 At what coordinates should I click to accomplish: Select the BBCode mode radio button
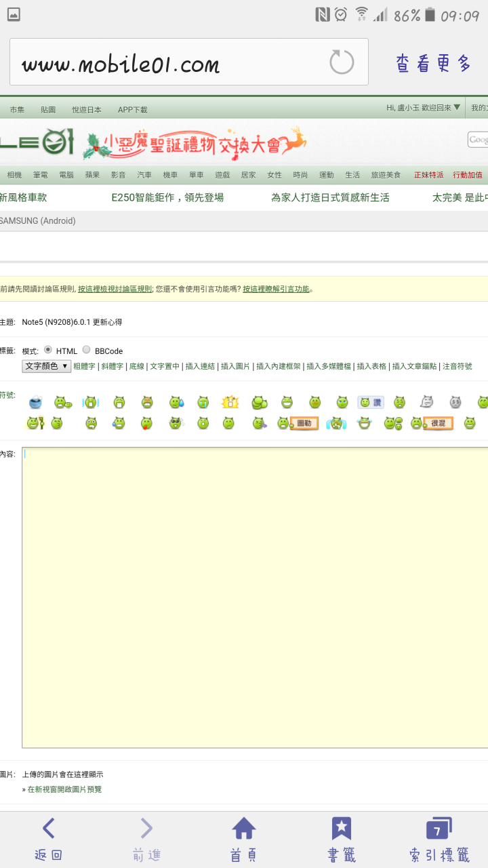click(86, 350)
